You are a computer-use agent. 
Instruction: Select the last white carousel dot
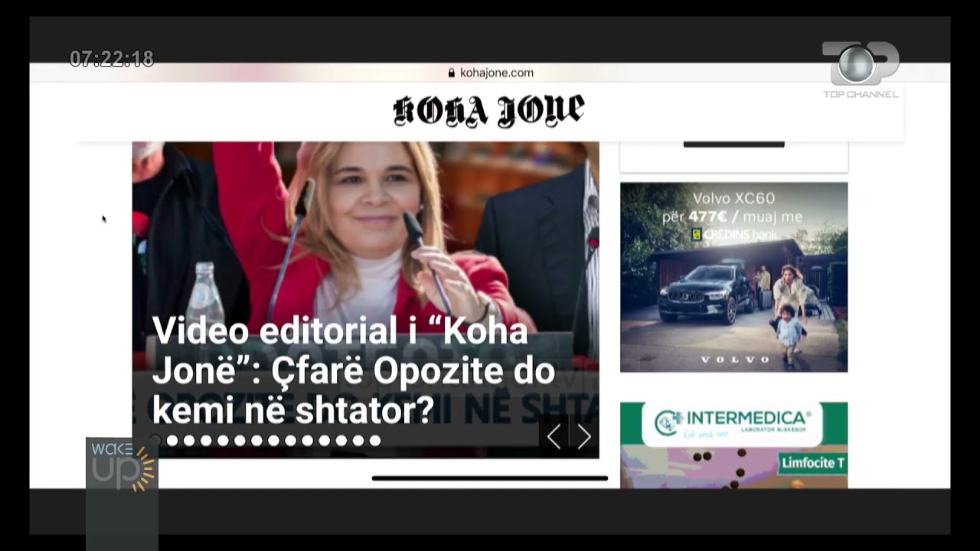[375, 440]
